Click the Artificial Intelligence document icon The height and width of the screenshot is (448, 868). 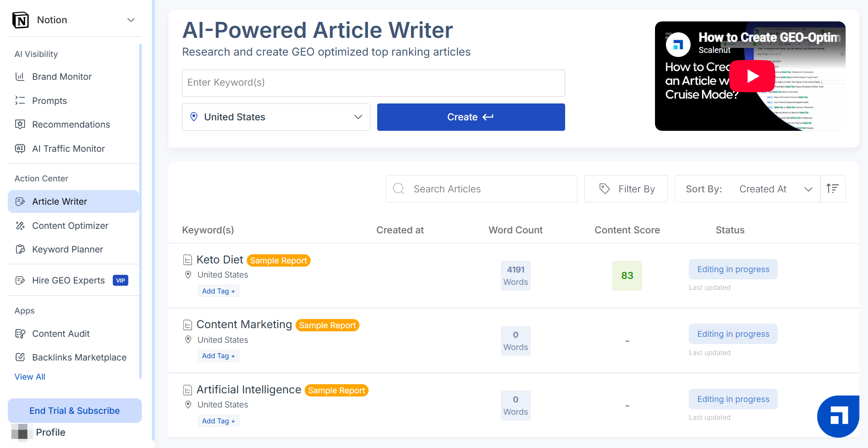(187, 390)
